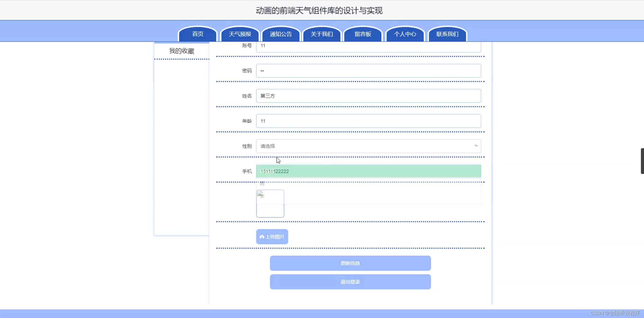Screen dimensions: 644x318
Task: Click the 性别 dropdown arrow icon
Action: 476,146
